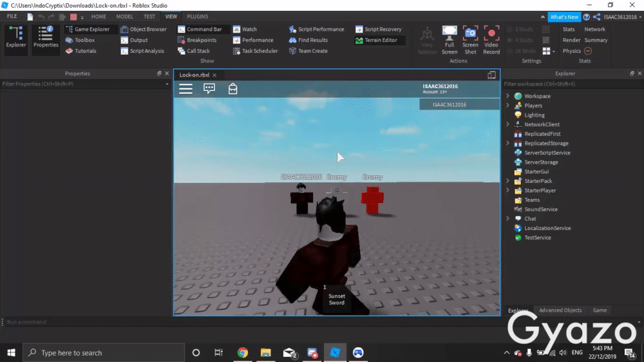Switch to the HOME ribbon tab
644x362 pixels.
point(99,17)
